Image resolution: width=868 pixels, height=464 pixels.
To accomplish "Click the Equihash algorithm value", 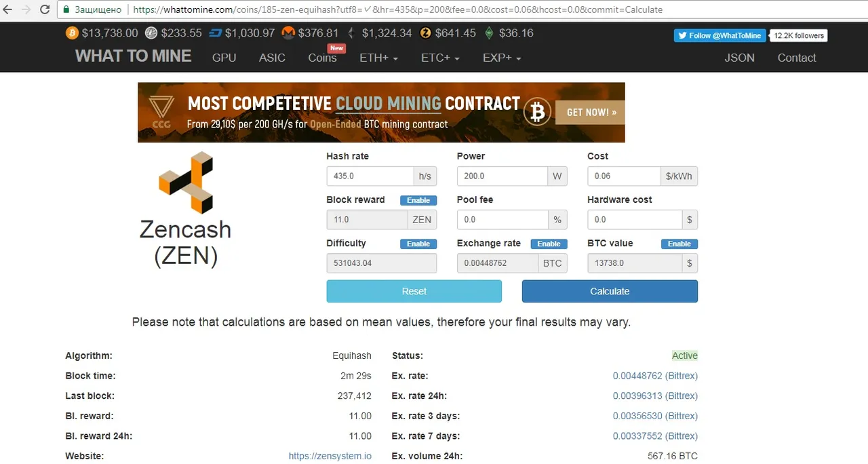I will [x=352, y=355].
